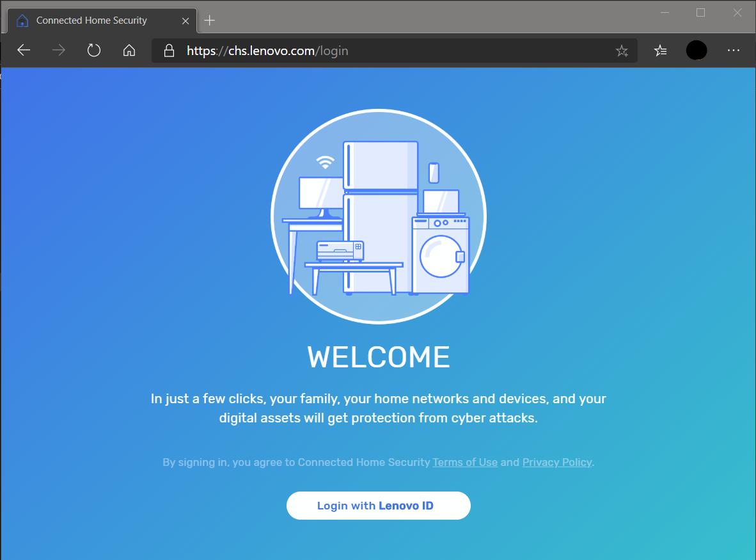Viewport: 756px width, 560px height.
Task: Minimize the browser window
Action: tap(665, 13)
